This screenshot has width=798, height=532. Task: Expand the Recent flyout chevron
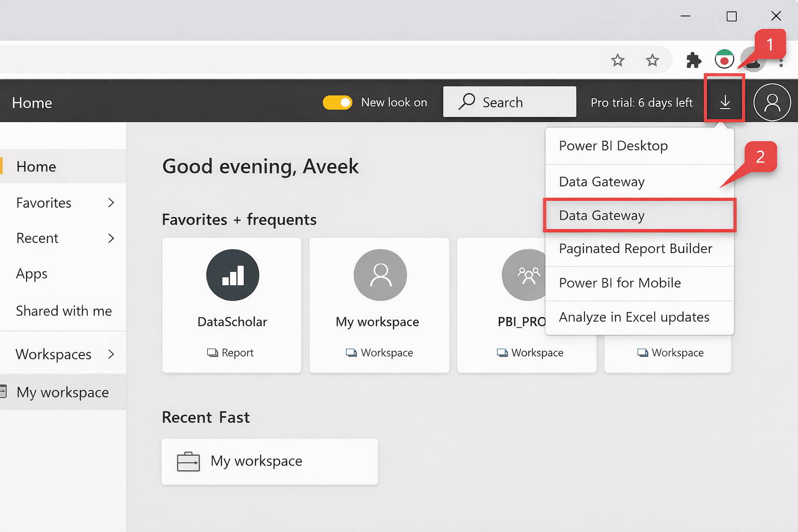[111, 238]
